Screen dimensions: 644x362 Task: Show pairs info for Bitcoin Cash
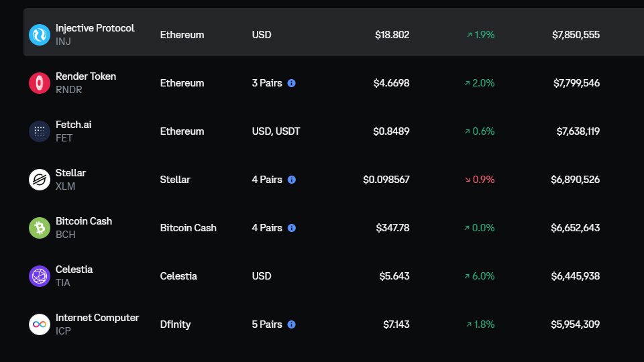[x=291, y=228]
